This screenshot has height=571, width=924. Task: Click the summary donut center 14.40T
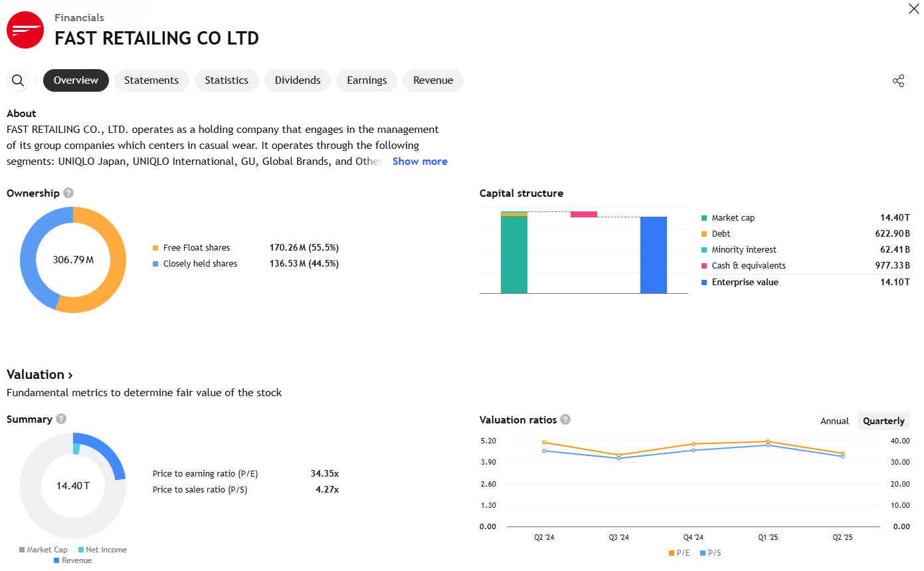click(73, 486)
